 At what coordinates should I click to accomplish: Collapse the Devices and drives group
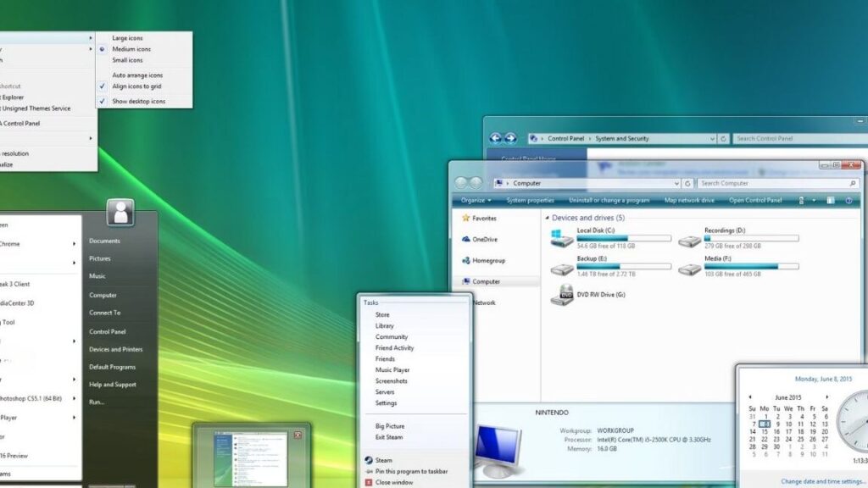click(x=545, y=218)
